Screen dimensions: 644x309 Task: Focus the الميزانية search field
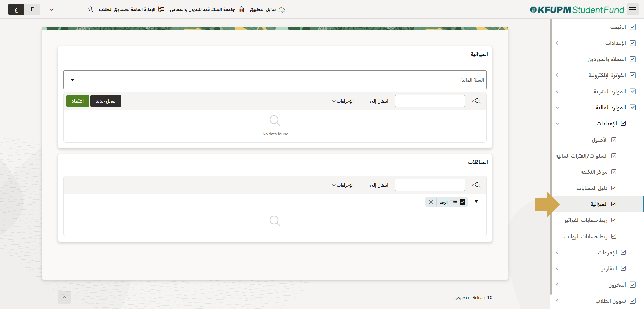430,101
